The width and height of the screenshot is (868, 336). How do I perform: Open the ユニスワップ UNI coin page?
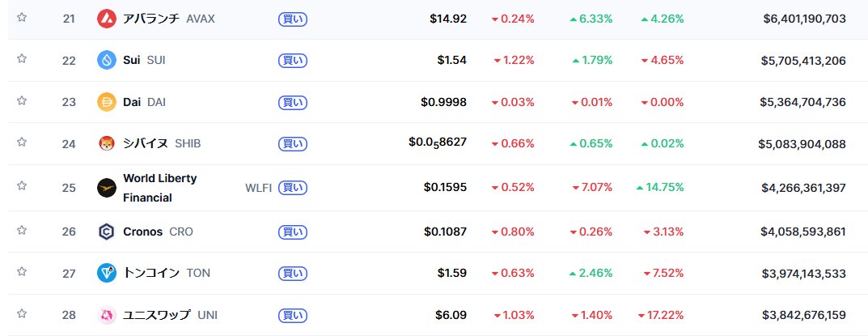[x=157, y=315]
